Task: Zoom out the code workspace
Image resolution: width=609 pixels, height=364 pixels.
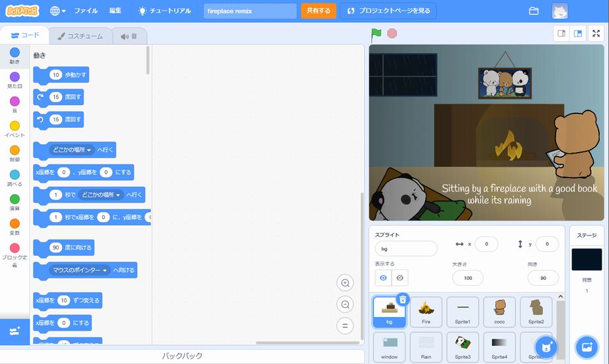Action: pyautogui.click(x=345, y=305)
